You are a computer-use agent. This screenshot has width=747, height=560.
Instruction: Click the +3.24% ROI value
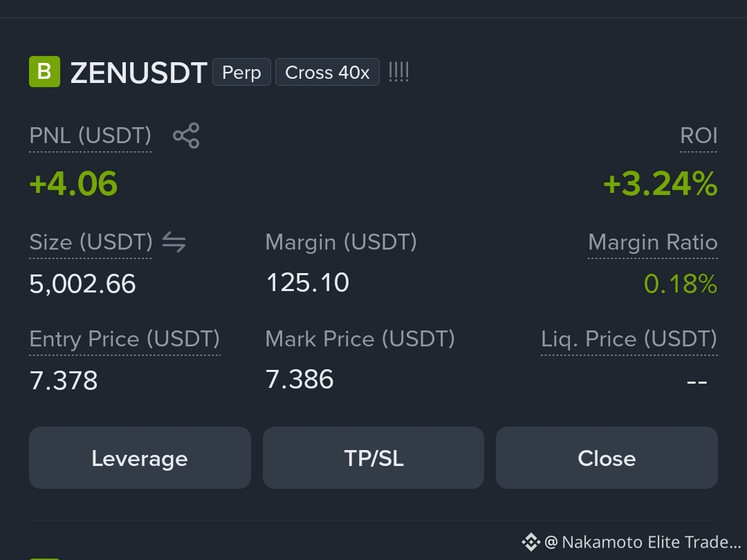click(x=661, y=184)
